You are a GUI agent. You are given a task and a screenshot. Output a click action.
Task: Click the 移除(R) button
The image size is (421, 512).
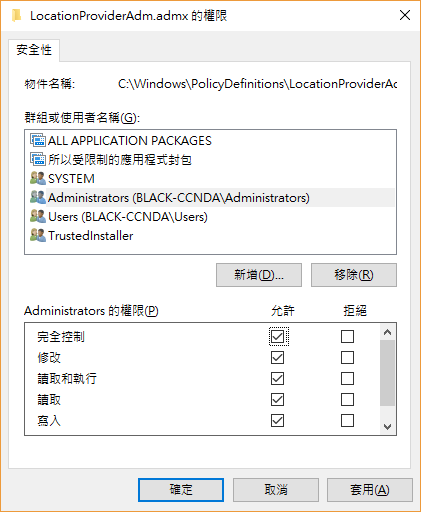354,275
